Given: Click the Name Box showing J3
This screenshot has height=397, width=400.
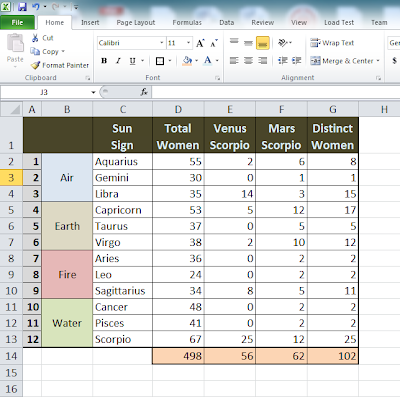Looking at the screenshot, I should pyautogui.click(x=44, y=92).
